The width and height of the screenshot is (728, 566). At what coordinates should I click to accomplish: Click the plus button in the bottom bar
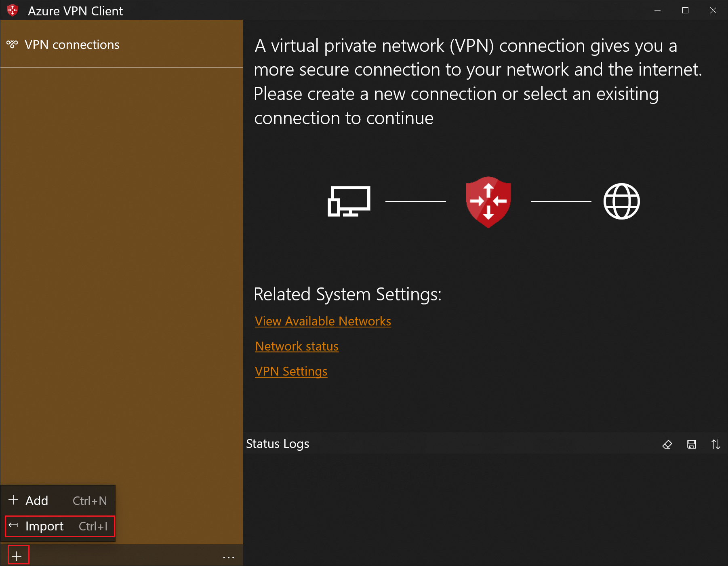(17, 556)
